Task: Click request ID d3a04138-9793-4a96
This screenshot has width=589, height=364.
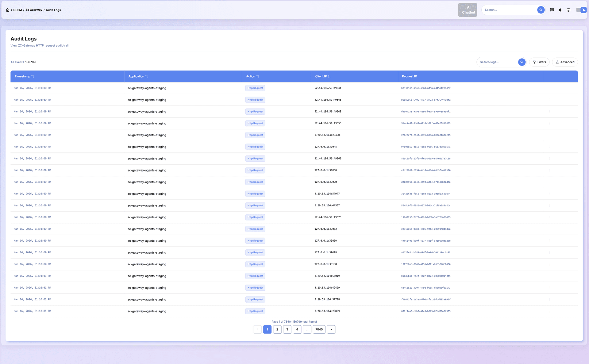Action: point(426,112)
